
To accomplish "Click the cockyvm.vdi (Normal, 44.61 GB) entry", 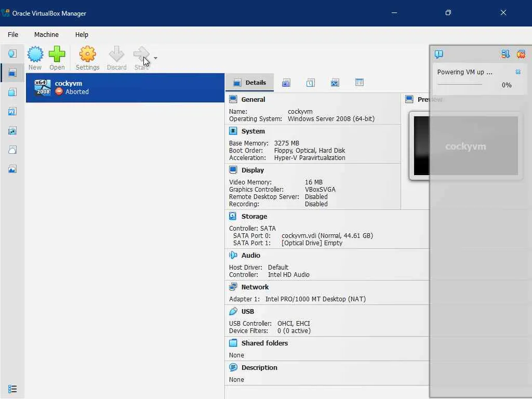I will [x=327, y=236].
